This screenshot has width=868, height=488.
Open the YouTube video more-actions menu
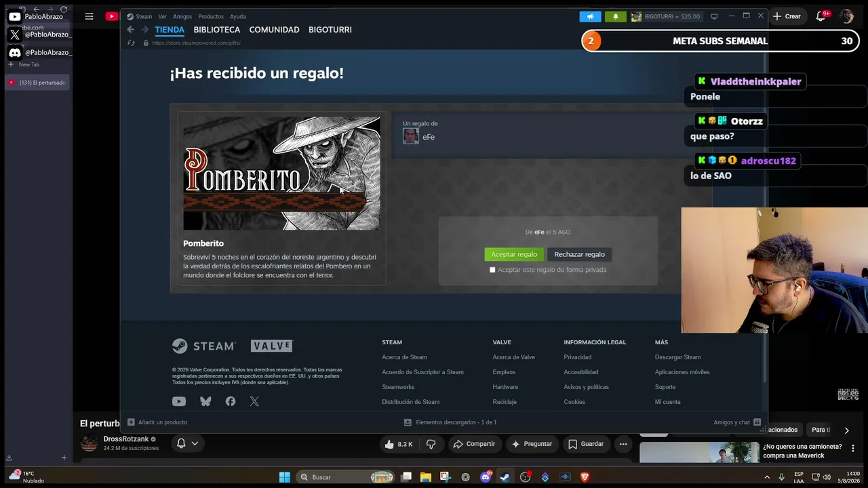623,444
